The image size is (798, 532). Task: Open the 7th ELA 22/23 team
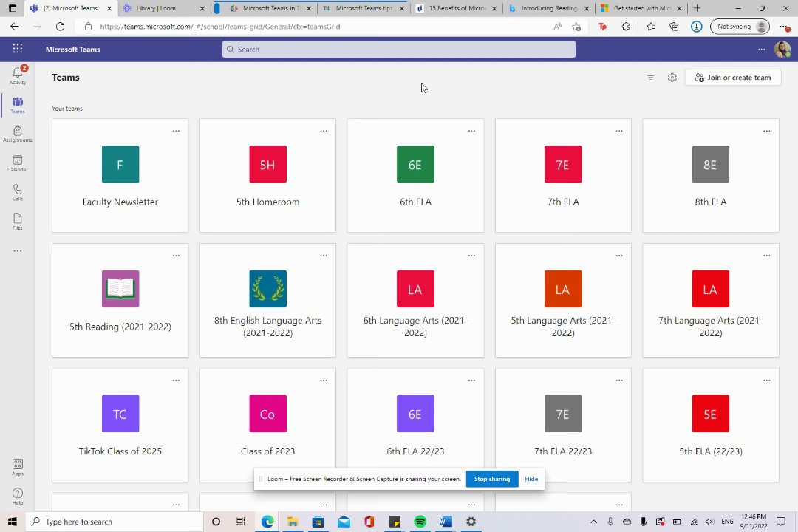click(563, 425)
